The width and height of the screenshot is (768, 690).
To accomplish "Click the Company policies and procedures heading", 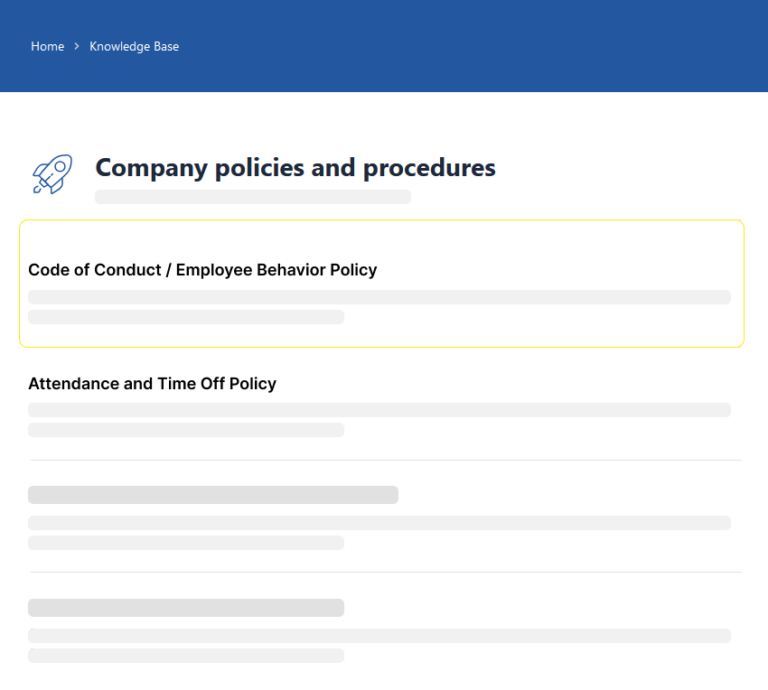I will pos(295,167).
